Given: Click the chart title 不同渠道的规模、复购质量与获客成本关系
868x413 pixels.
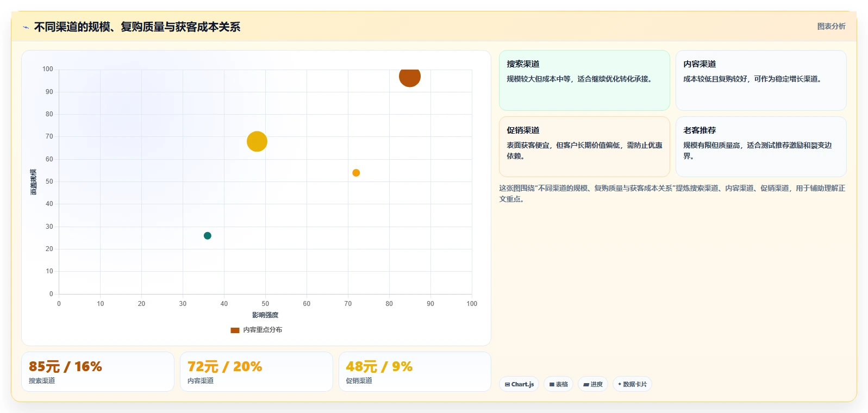Looking at the screenshot, I should coord(137,27).
